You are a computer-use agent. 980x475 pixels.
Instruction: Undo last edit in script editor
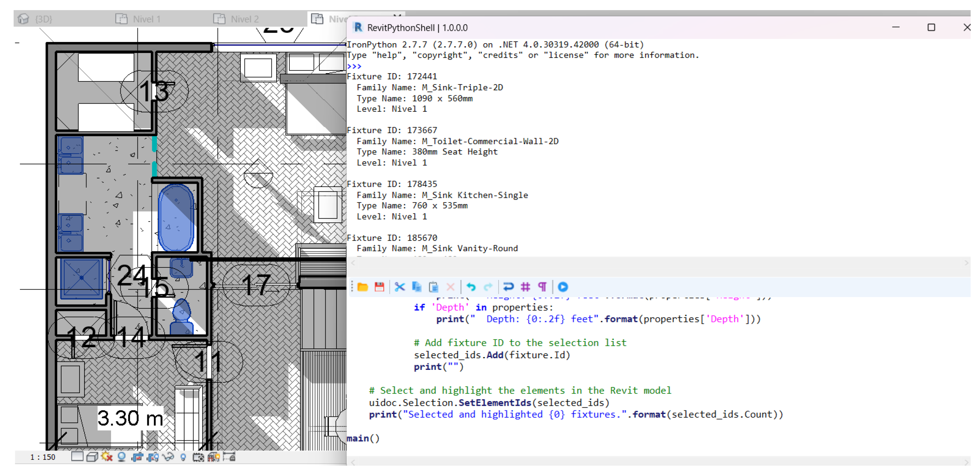click(471, 287)
